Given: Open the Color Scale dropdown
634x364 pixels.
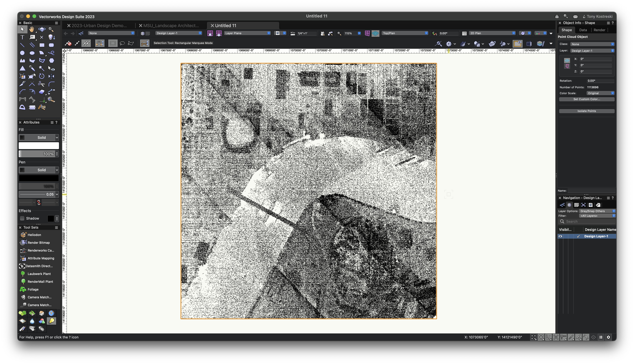Looking at the screenshot, I should pos(600,93).
